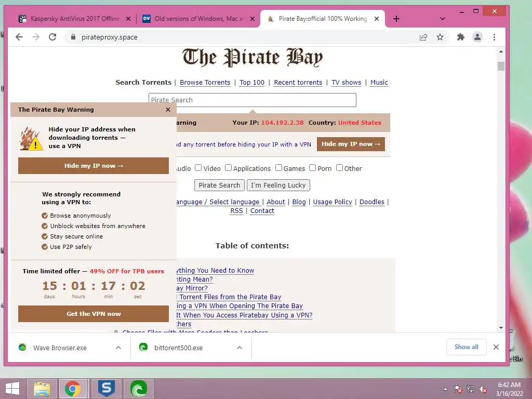Image resolution: width=532 pixels, height=399 pixels.
Task: Bookmark this page with star icon
Action: [x=440, y=37]
